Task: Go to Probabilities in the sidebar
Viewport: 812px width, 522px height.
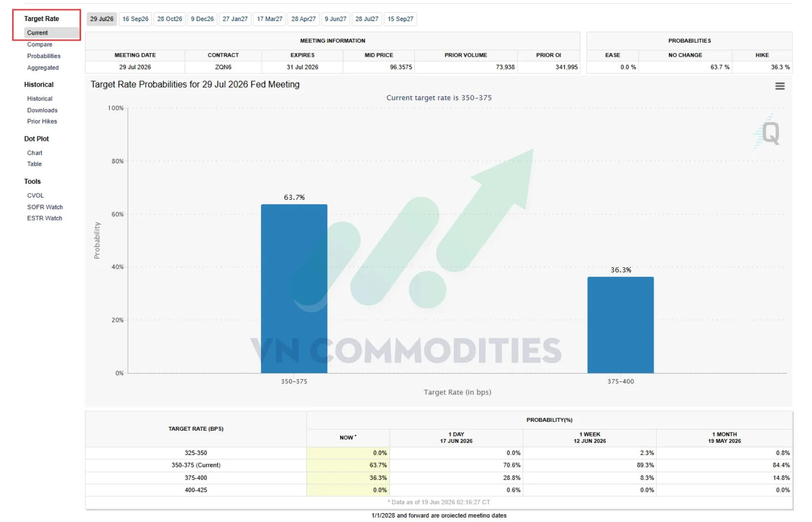Action: point(44,56)
